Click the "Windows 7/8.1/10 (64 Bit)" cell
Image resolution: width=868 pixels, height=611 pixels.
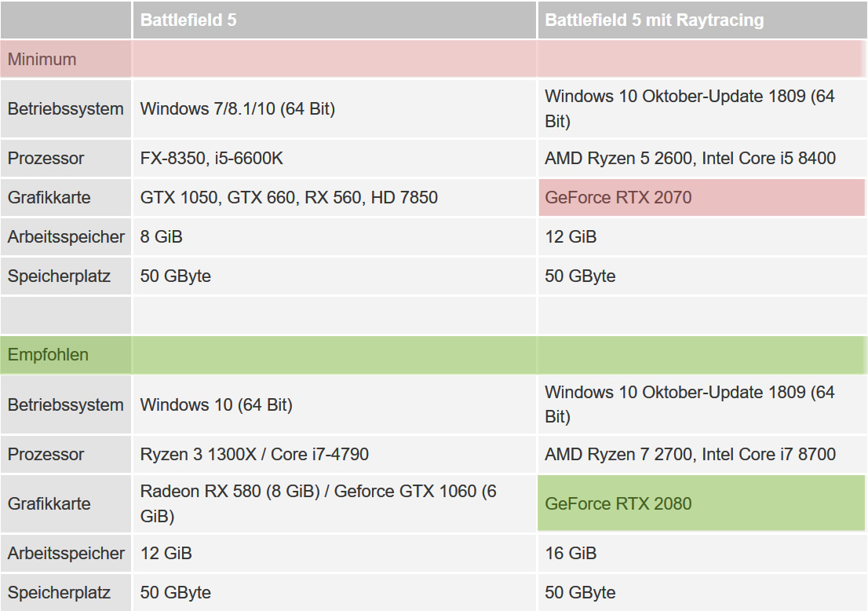tap(237, 108)
